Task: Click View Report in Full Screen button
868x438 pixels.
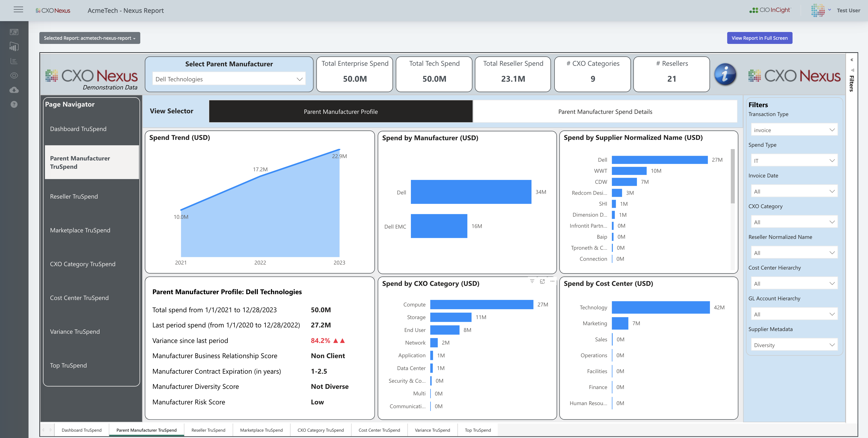Action: (759, 38)
